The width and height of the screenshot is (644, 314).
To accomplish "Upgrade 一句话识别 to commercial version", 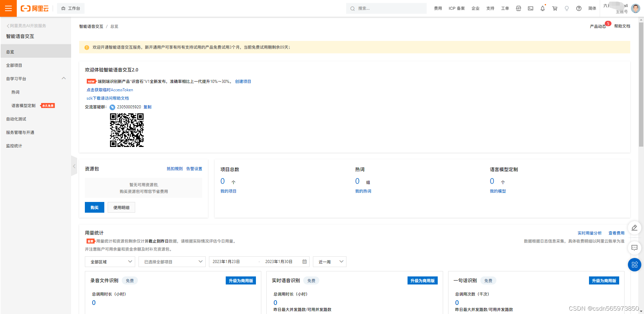I will click(604, 280).
